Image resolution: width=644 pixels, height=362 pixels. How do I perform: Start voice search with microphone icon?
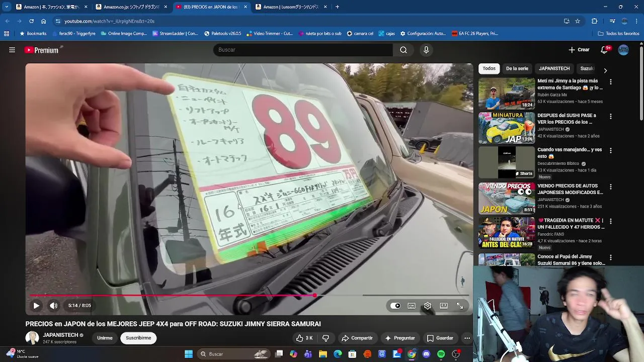426,50
